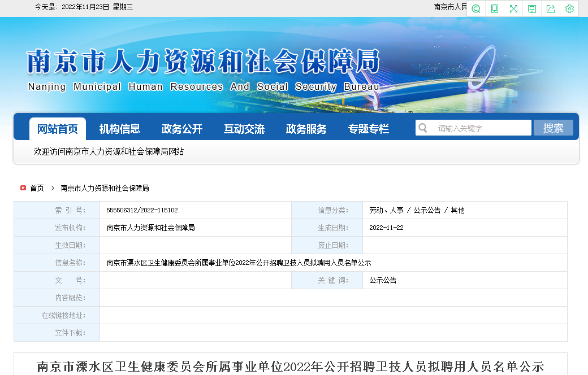Image resolution: width=588 pixels, height=375 pixels.
Task: Click the green share arrow icon
Action: click(551, 9)
